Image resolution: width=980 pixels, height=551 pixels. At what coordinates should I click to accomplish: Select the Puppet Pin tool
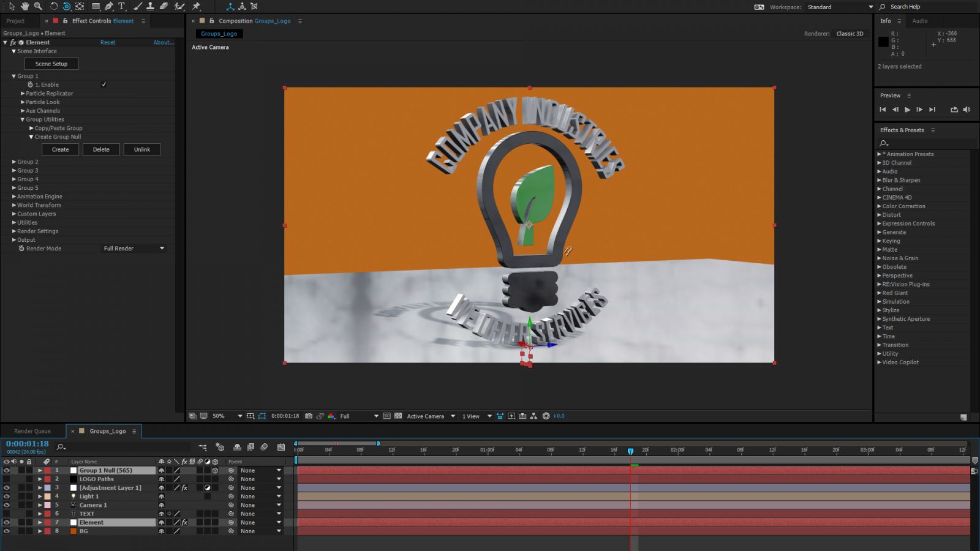click(x=197, y=6)
